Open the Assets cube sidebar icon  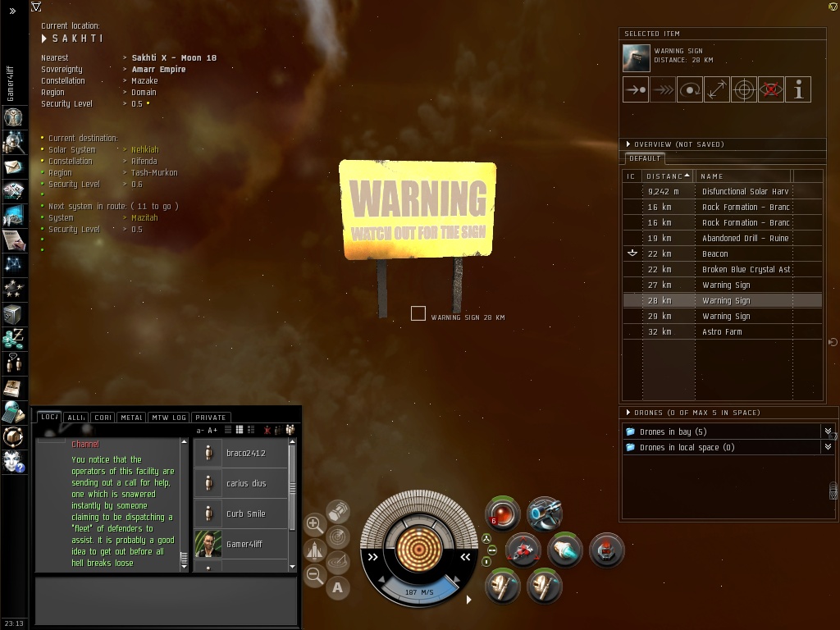tap(13, 314)
